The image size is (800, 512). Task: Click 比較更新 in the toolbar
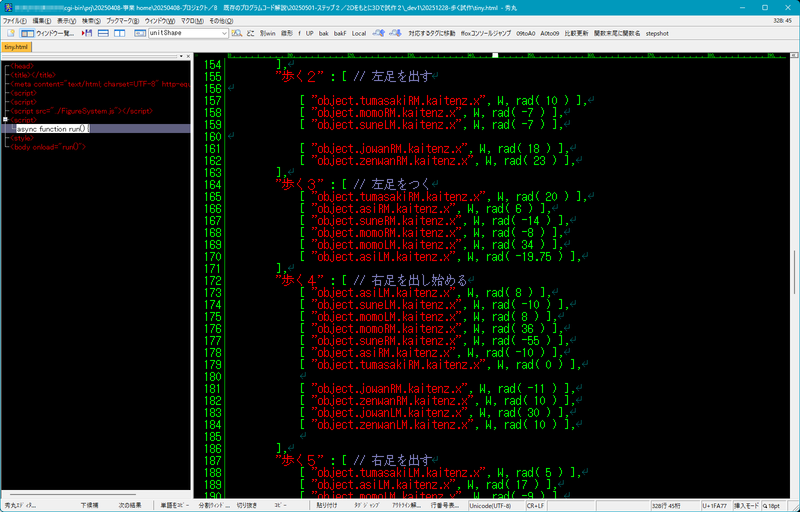pos(576,33)
